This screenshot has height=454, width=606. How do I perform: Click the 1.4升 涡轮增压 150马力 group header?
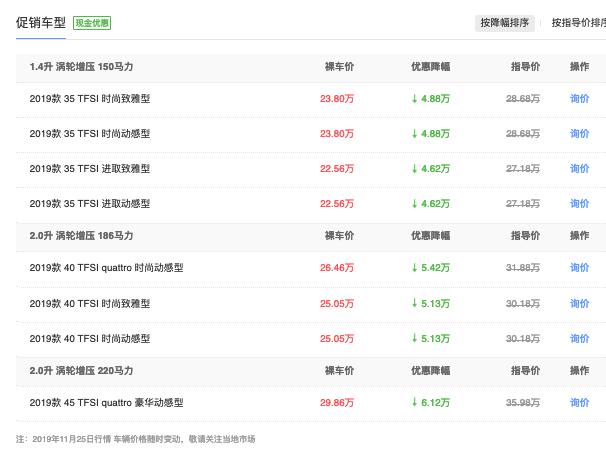(x=81, y=66)
